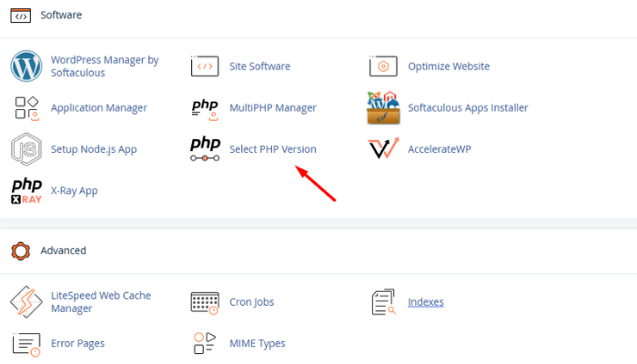Collapse the Software section header
Screen dimensions: 637x364
click(x=60, y=15)
